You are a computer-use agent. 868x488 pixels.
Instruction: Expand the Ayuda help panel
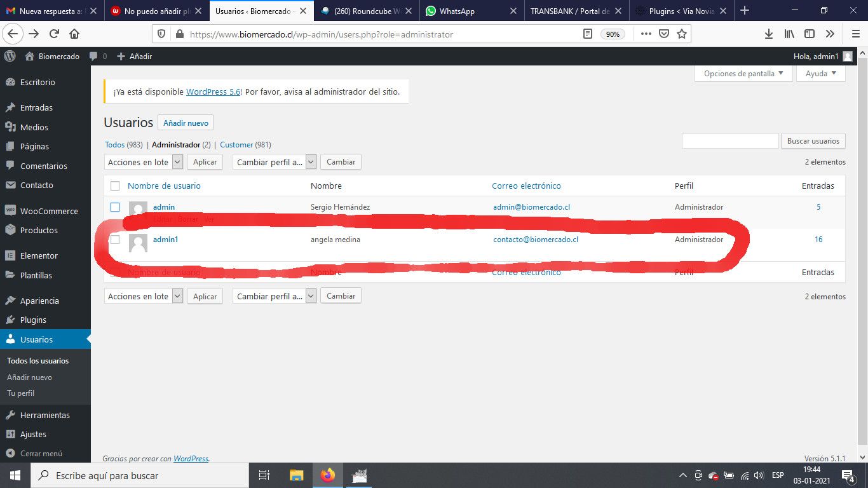[821, 74]
